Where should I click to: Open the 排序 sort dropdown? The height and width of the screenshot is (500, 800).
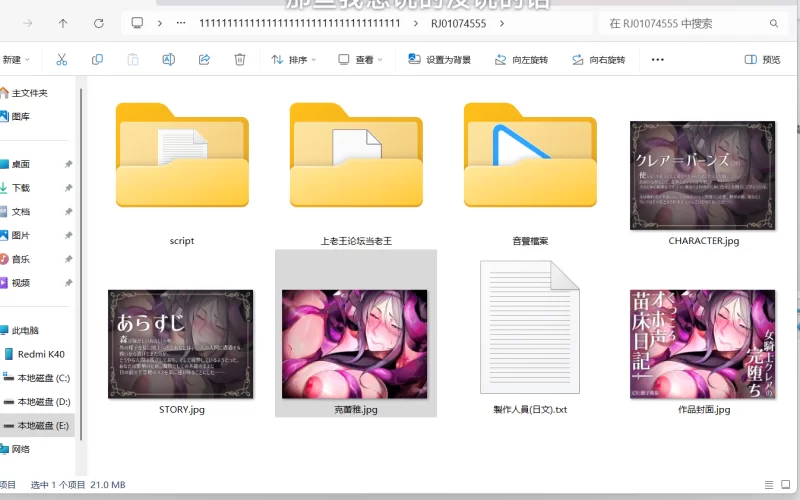293,60
